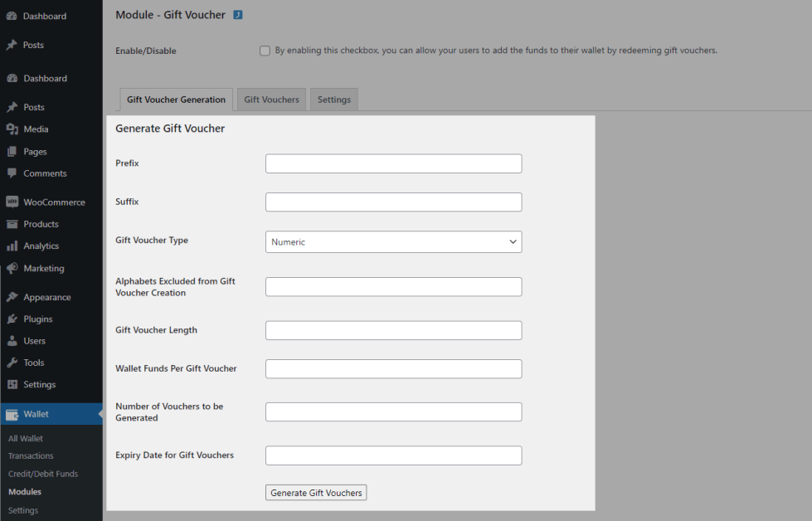Image resolution: width=812 pixels, height=521 pixels.
Task: Enable the Gift Voucher module checkbox
Action: click(x=265, y=51)
